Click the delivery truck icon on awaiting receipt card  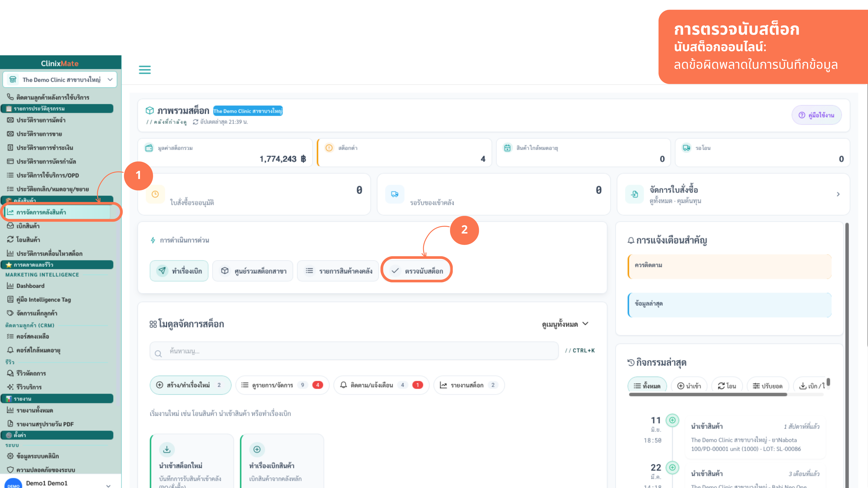tap(395, 194)
